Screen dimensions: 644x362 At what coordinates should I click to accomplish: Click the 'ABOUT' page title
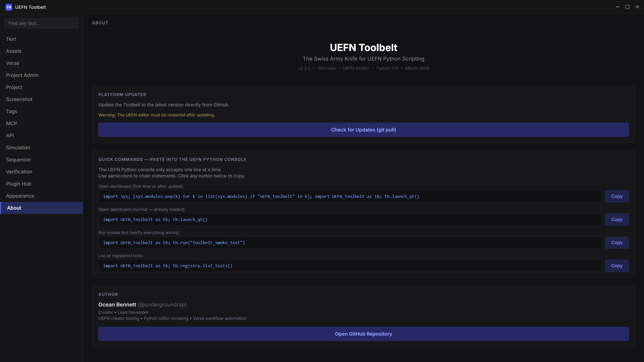click(x=100, y=23)
